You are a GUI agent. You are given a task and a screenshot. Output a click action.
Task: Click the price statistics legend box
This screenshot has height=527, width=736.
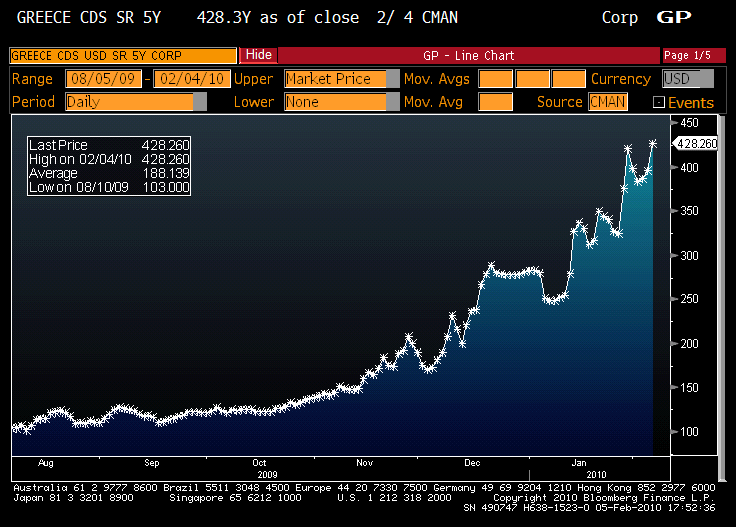click(x=108, y=166)
